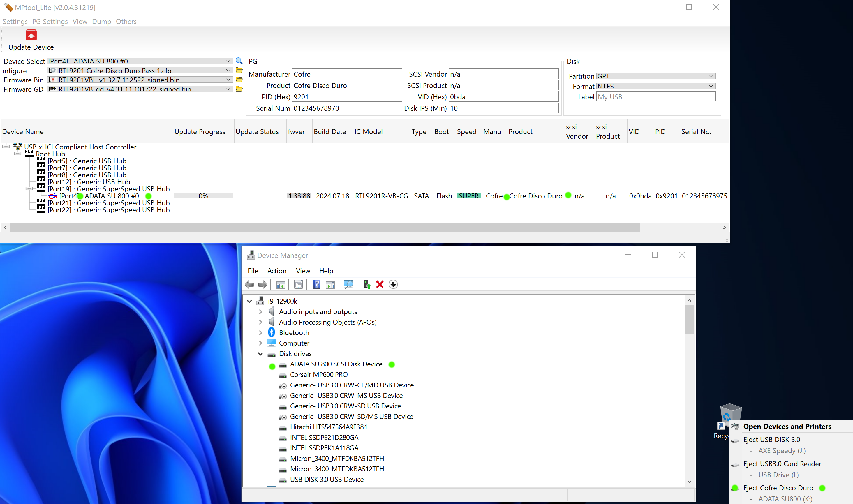Click the magnifier icon beside Device Select

[239, 61]
